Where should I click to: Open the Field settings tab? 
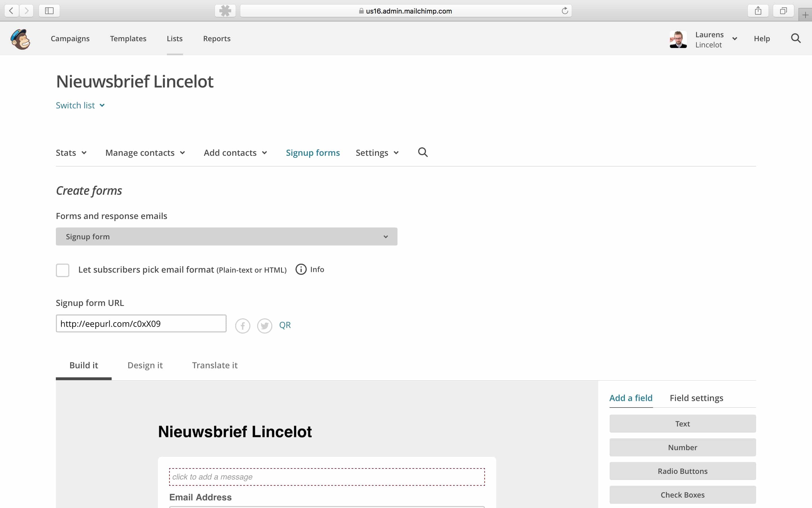696,398
